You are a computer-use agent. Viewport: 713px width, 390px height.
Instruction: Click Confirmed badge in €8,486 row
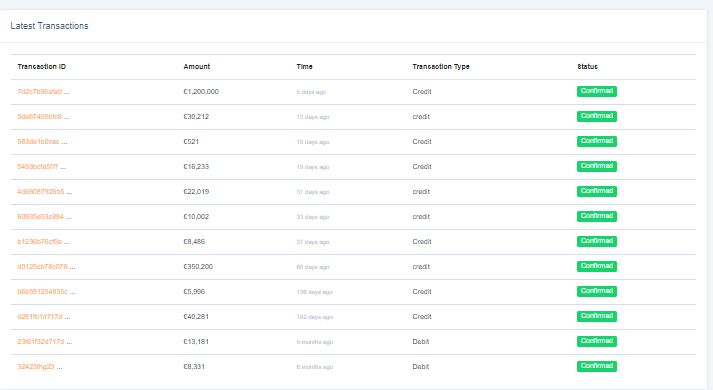click(x=597, y=241)
